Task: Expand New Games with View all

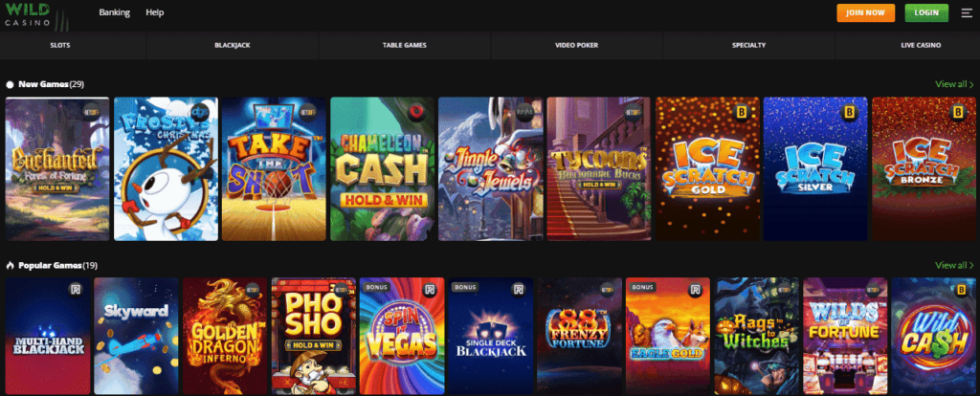Action: (954, 84)
